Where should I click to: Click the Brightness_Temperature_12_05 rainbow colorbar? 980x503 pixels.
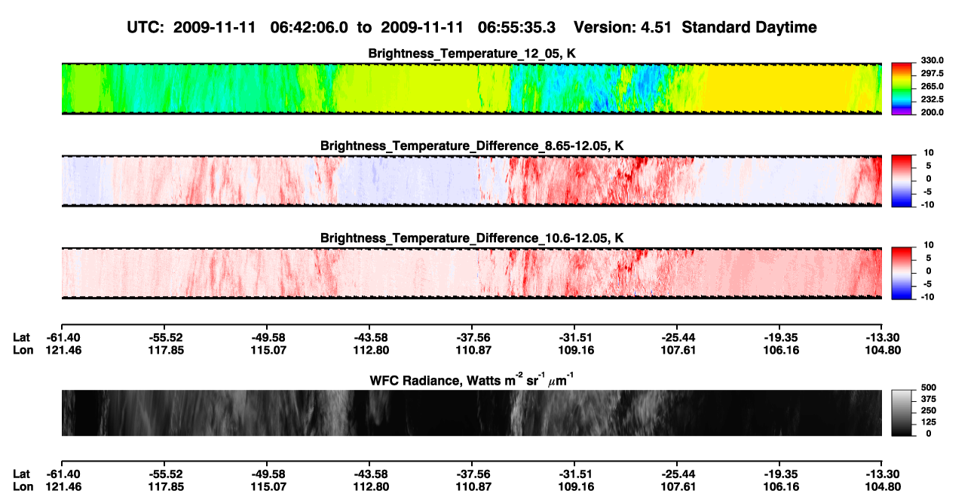point(902,88)
